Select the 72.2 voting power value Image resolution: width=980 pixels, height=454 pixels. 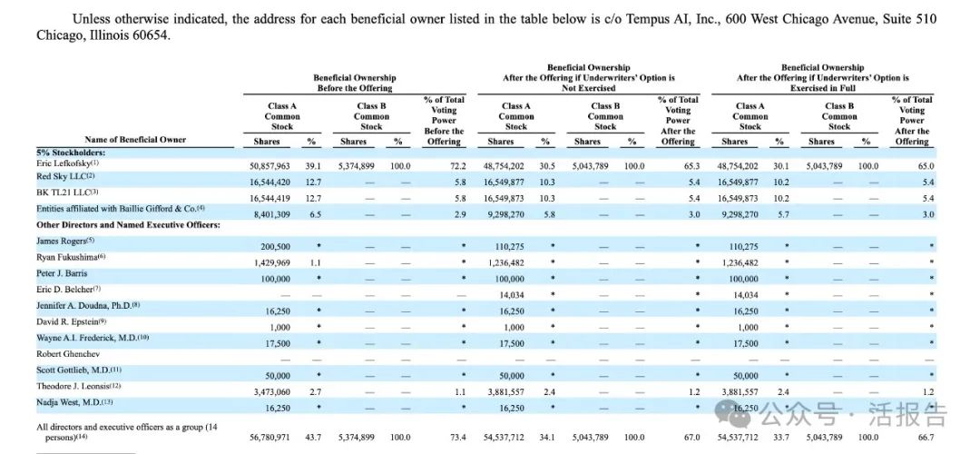[x=457, y=167]
